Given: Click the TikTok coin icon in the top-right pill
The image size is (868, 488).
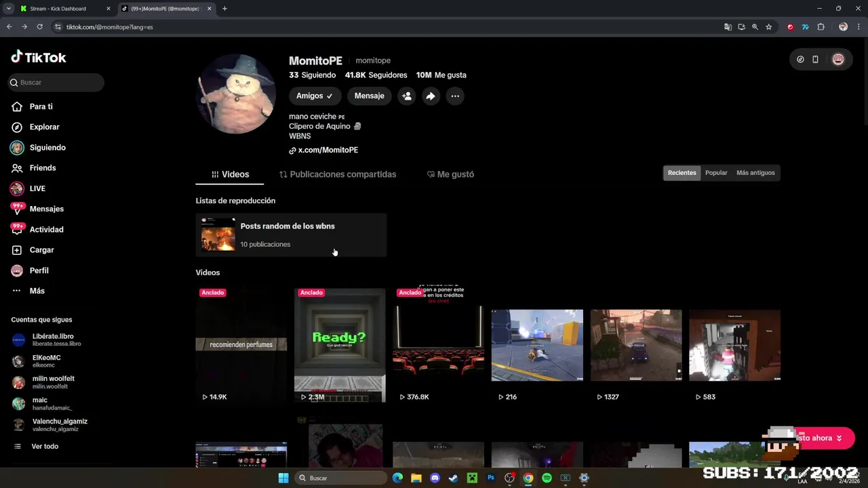Looking at the screenshot, I should point(800,60).
